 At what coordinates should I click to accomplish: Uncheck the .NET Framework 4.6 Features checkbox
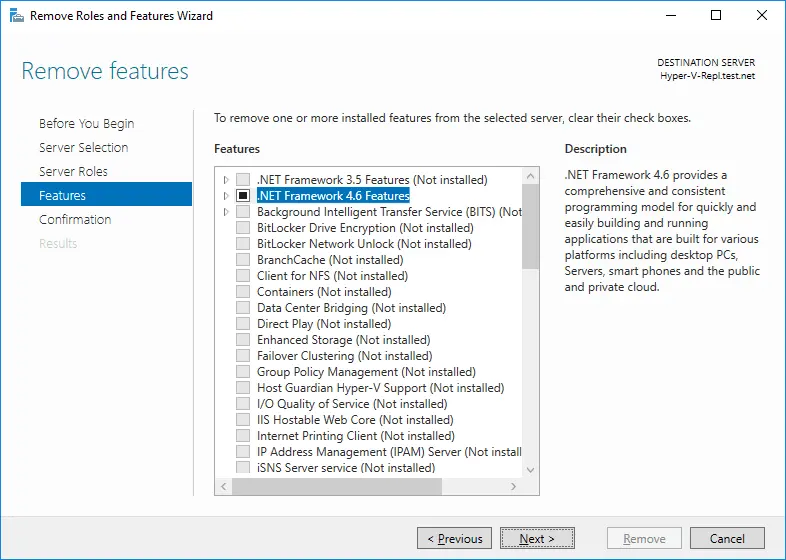pyautogui.click(x=243, y=196)
